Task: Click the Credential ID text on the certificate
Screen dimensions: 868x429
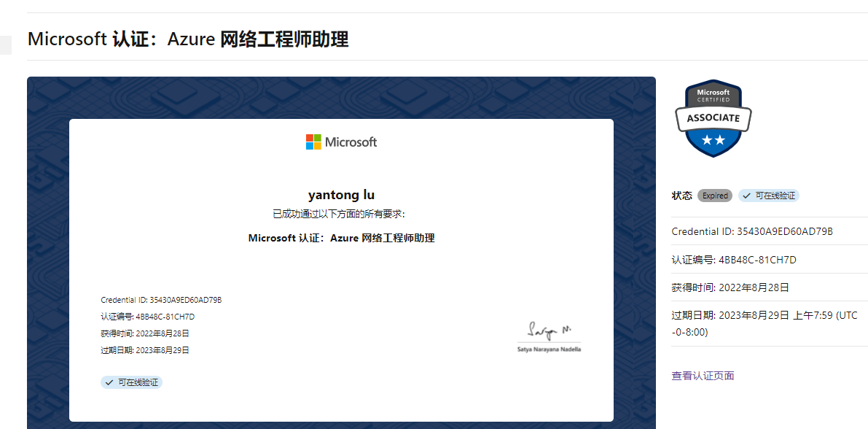Action: [161, 300]
